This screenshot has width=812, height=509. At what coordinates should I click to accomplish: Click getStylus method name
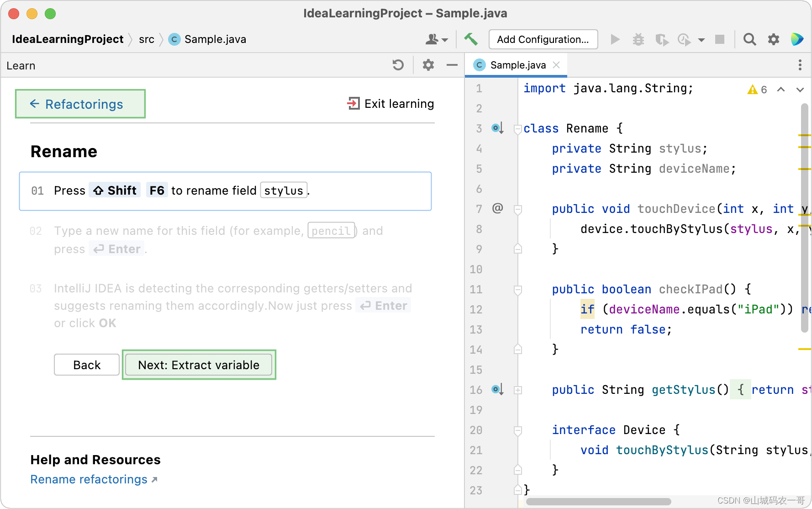(683, 390)
